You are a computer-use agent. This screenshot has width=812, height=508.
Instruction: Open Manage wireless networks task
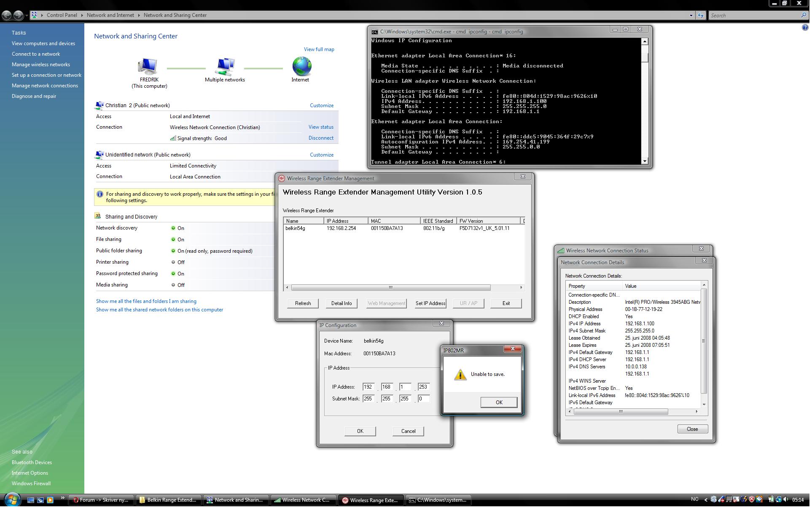41,65
